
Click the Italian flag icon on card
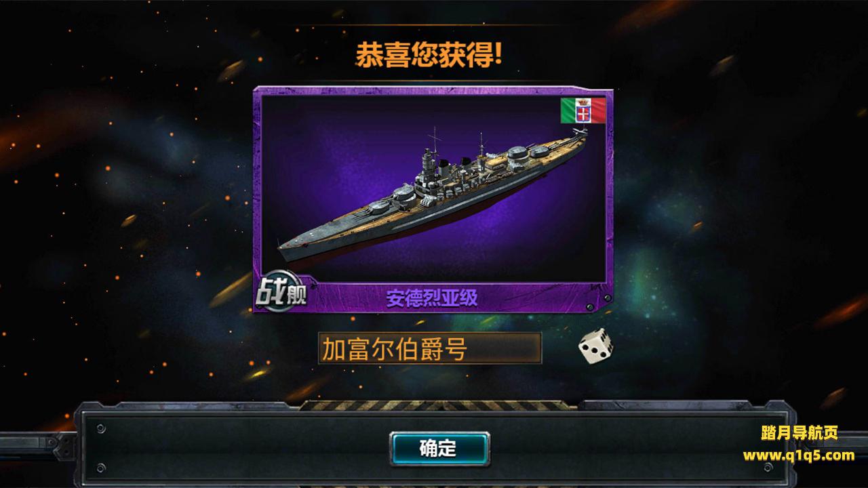pos(583,110)
